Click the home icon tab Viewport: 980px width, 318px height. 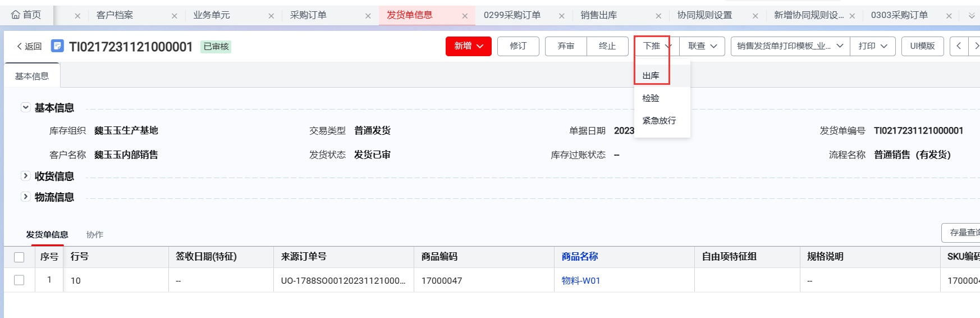tap(26, 15)
